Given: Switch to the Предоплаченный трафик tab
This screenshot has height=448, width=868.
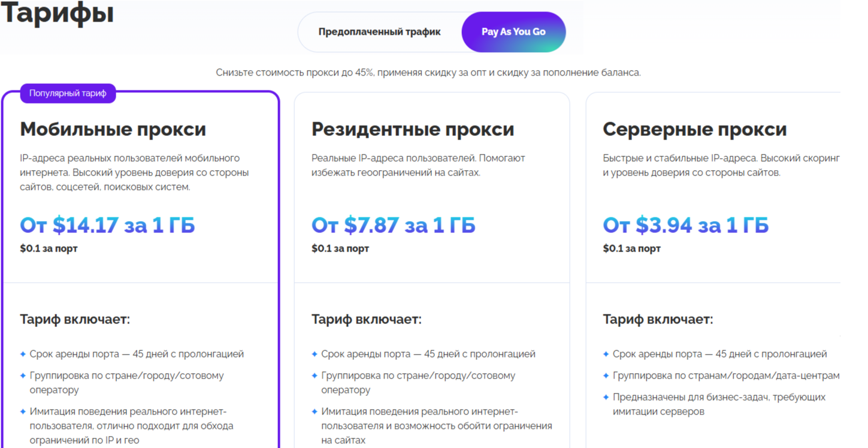Looking at the screenshot, I should tap(379, 32).
